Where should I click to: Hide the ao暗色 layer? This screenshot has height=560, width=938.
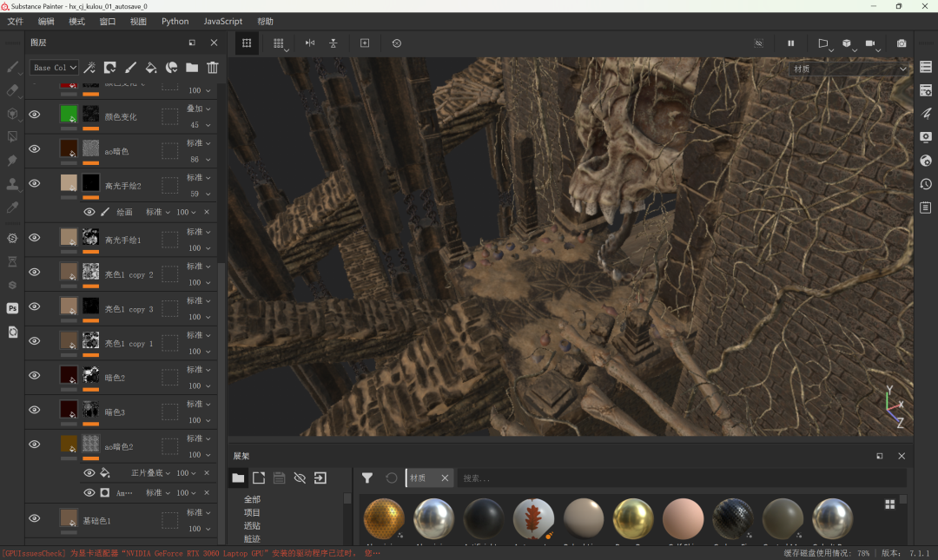coord(35,149)
